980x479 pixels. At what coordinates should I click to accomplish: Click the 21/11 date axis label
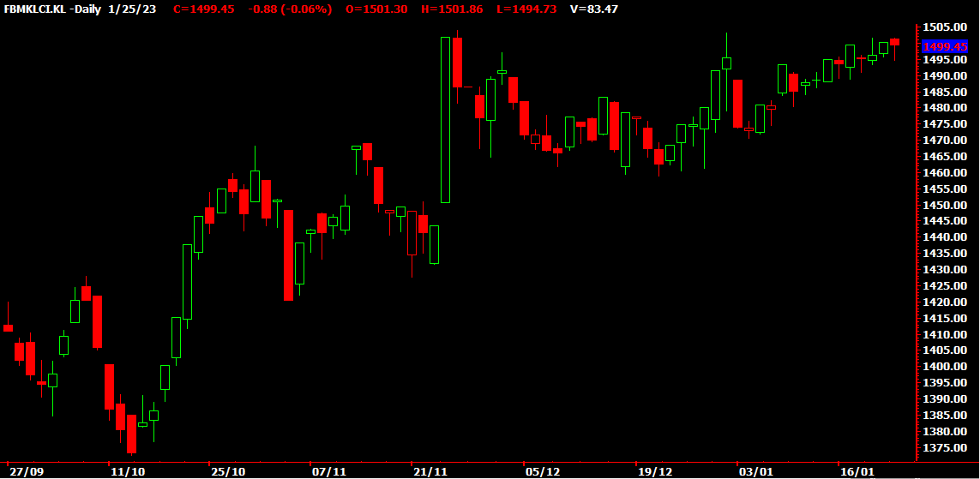pos(430,471)
